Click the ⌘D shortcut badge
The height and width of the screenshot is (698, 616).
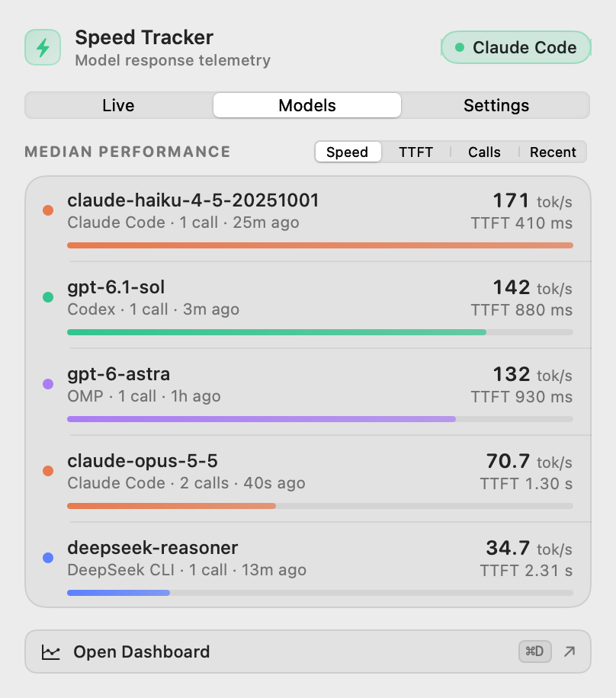pos(534,652)
